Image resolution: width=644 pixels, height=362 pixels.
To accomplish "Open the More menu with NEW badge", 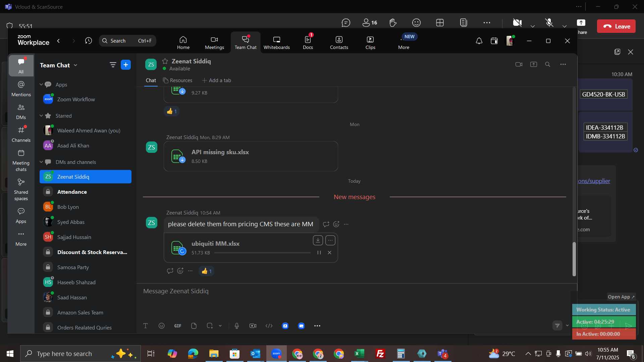I will tap(404, 43).
